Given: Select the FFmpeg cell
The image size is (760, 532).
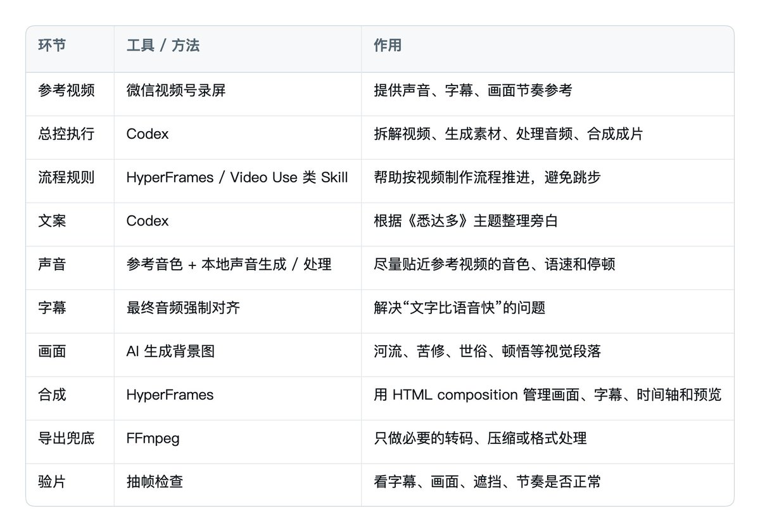Looking at the screenshot, I should (153, 438).
